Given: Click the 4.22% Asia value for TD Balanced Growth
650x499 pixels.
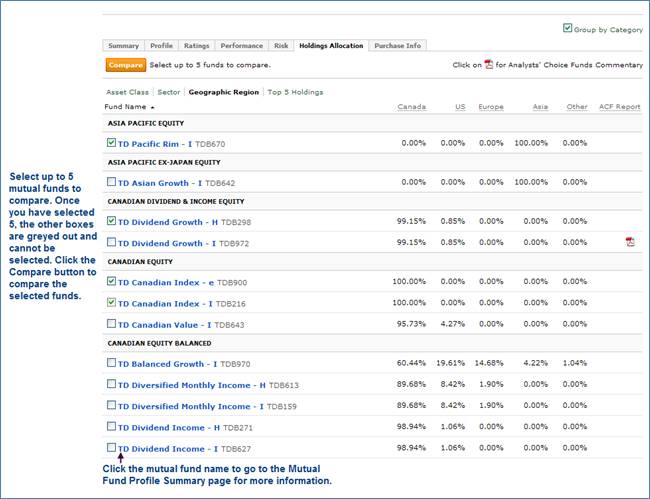Looking at the screenshot, I should coord(536,363).
